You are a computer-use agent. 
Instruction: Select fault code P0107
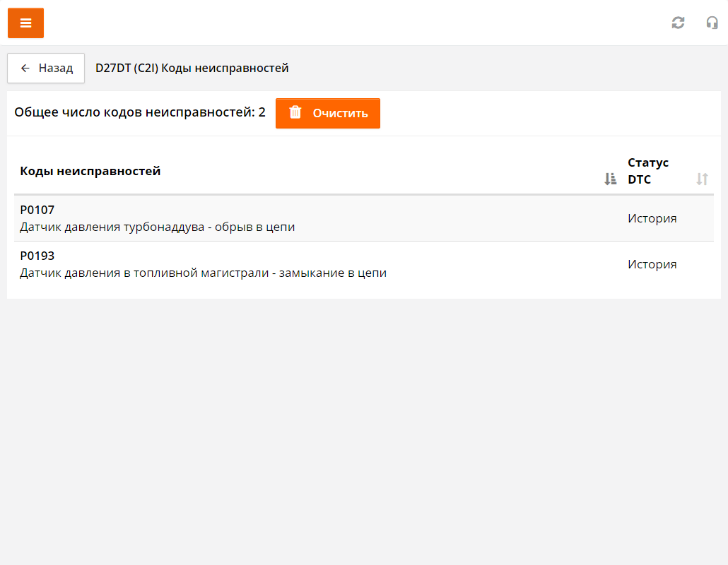[37, 210]
